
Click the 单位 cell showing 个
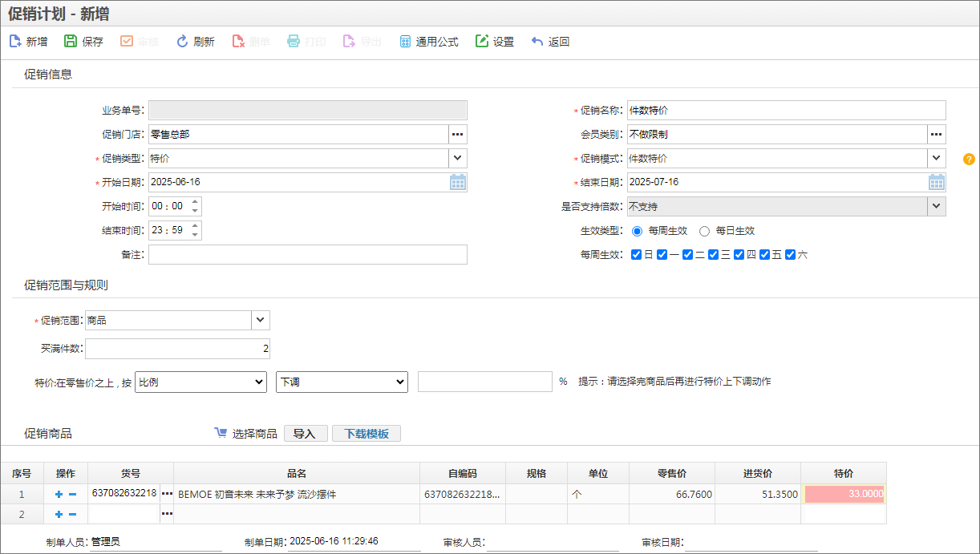(598, 494)
